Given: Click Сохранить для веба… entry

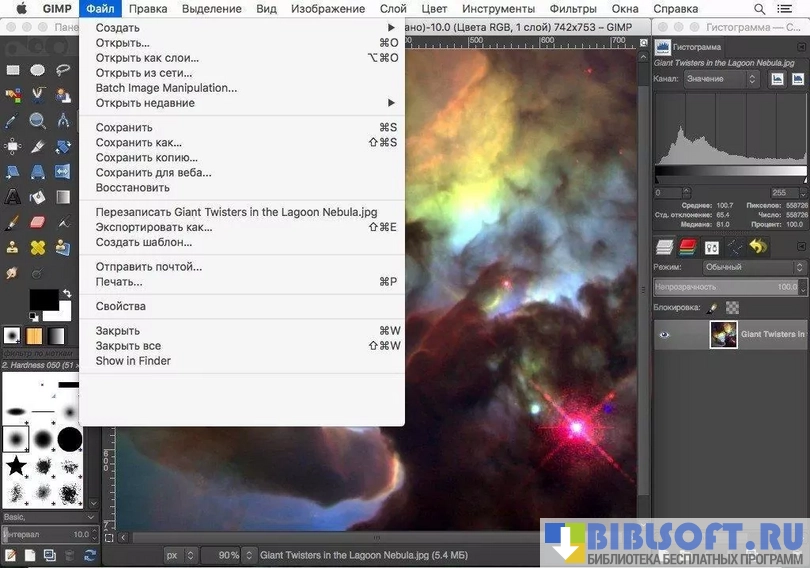Looking at the screenshot, I should click(x=153, y=173).
